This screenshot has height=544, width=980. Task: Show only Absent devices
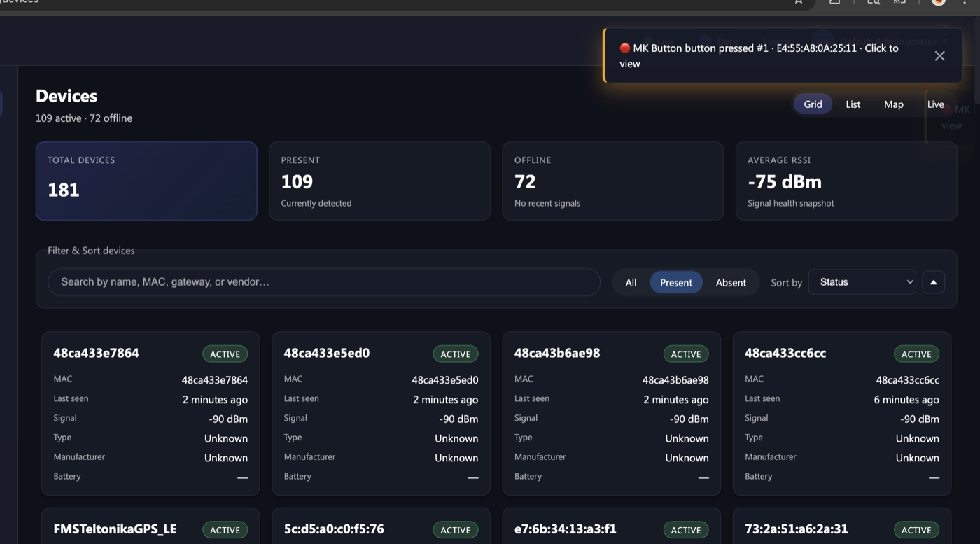731,283
